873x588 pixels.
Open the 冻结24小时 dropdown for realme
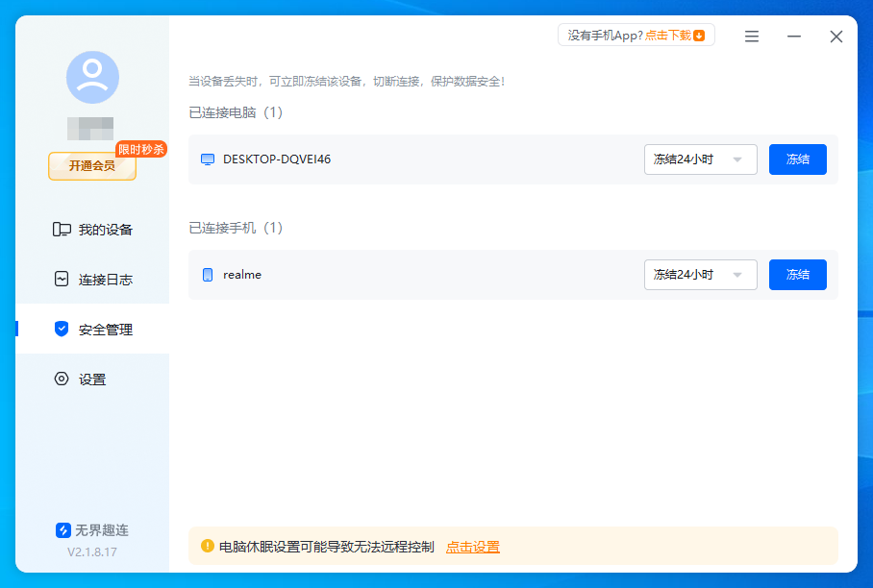point(700,275)
